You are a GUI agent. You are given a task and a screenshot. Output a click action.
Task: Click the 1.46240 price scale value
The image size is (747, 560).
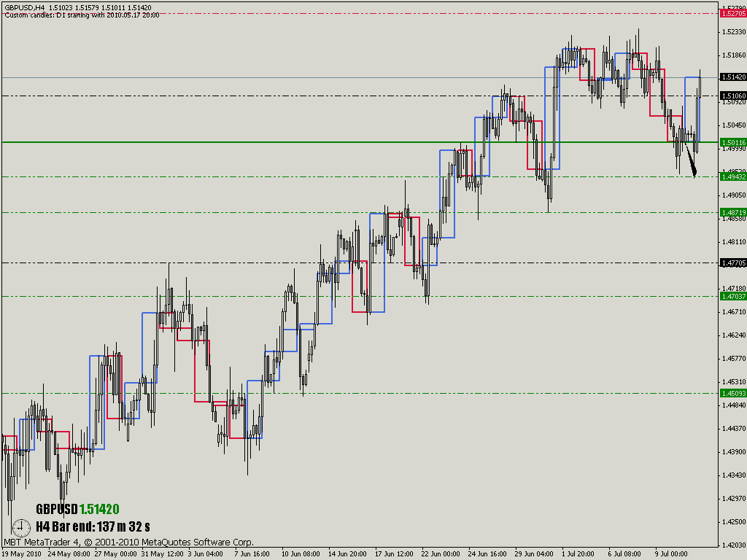[734, 335]
